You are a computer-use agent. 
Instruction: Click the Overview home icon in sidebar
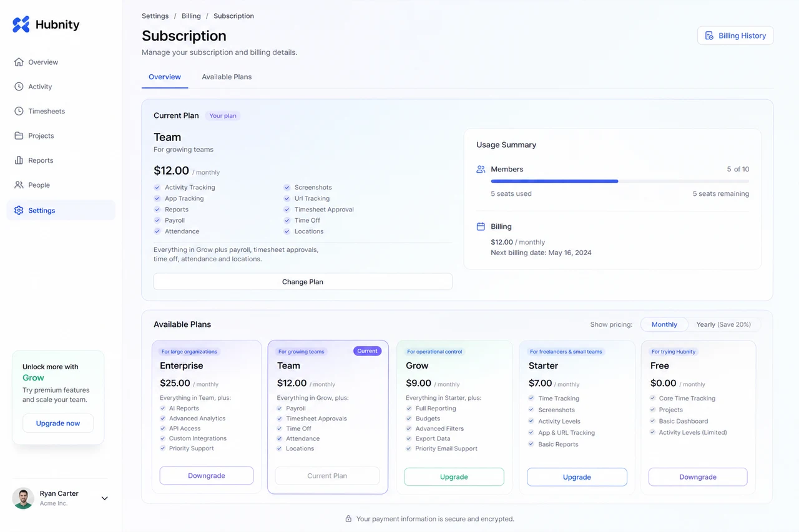[x=19, y=62]
